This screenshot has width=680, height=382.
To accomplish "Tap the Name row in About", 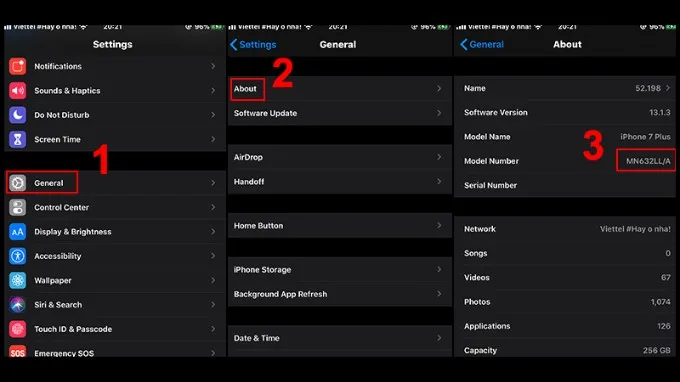I will click(x=565, y=88).
